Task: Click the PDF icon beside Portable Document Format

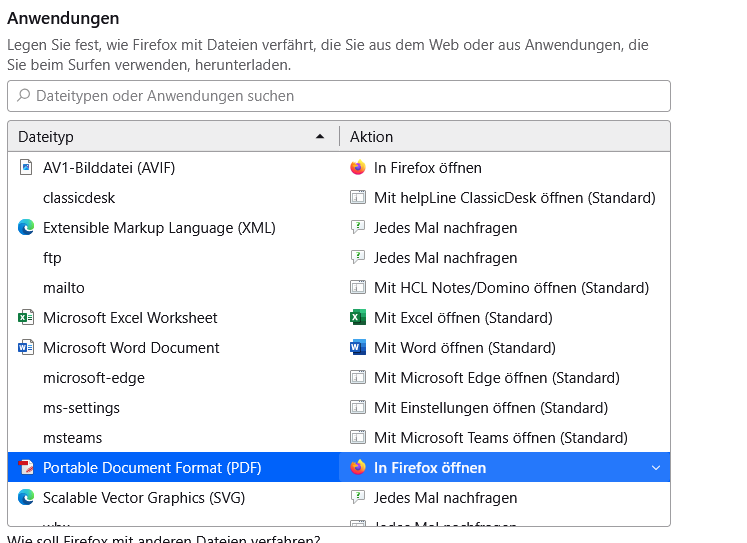Action: coord(26,467)
